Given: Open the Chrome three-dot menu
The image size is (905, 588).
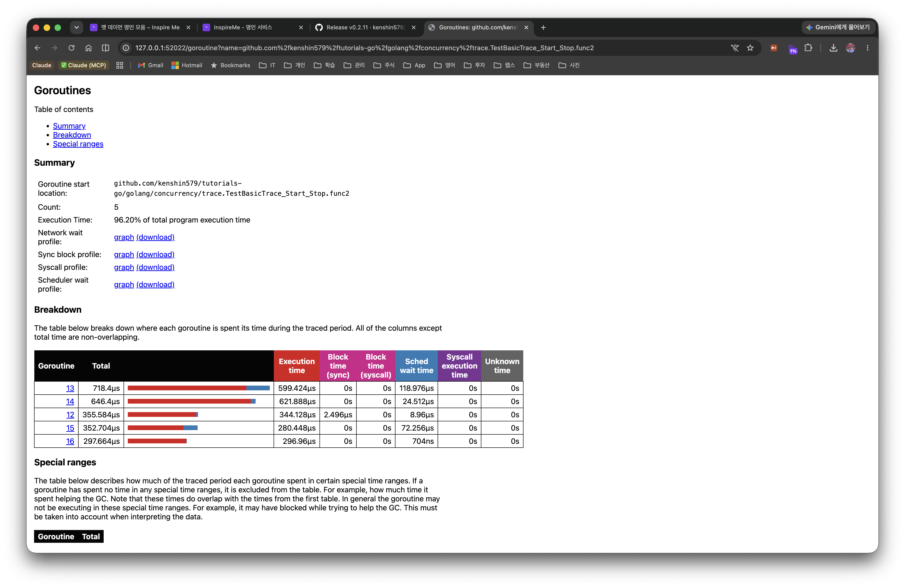Looking at the screenshot, I should point(867,48).
